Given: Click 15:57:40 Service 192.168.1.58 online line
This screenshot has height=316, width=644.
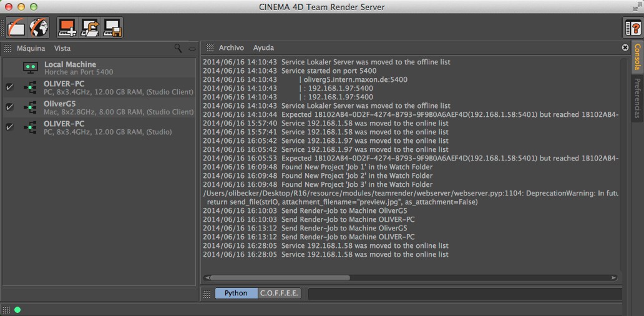Looking at the screenshot, I should [326, 123].
